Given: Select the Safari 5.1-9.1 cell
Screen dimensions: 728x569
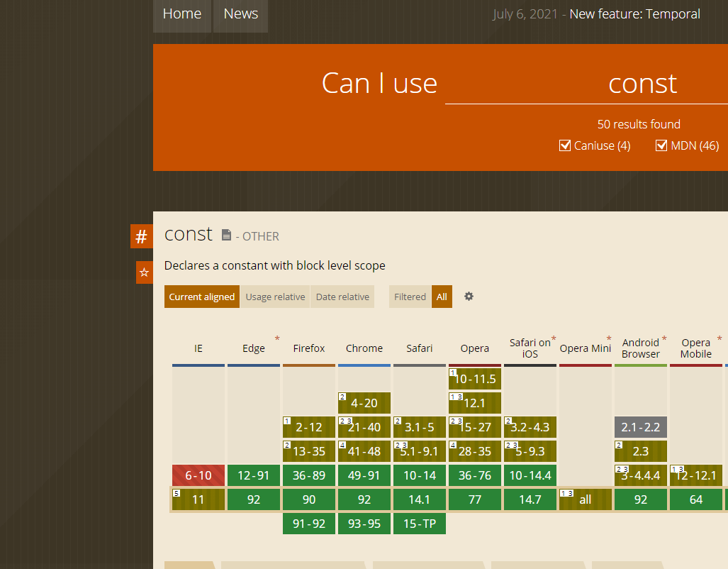Looking at the screenshot, I should point(419,451).
